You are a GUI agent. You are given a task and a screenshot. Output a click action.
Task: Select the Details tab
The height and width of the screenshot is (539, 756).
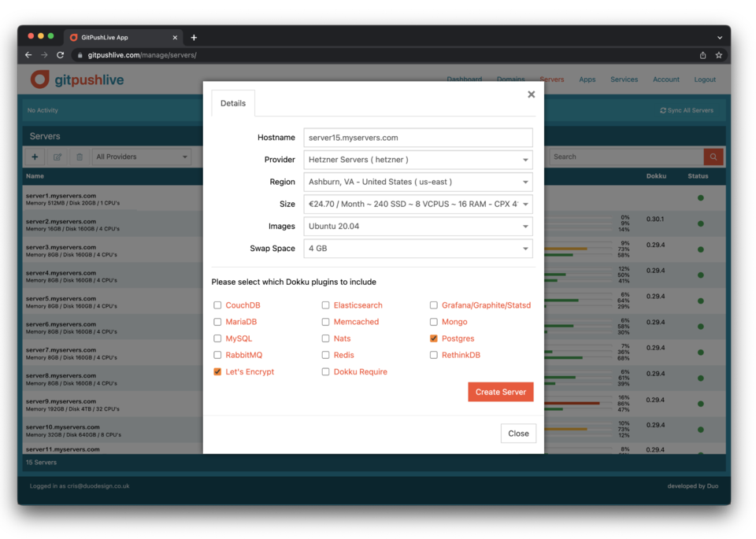[x=233, y=103]
